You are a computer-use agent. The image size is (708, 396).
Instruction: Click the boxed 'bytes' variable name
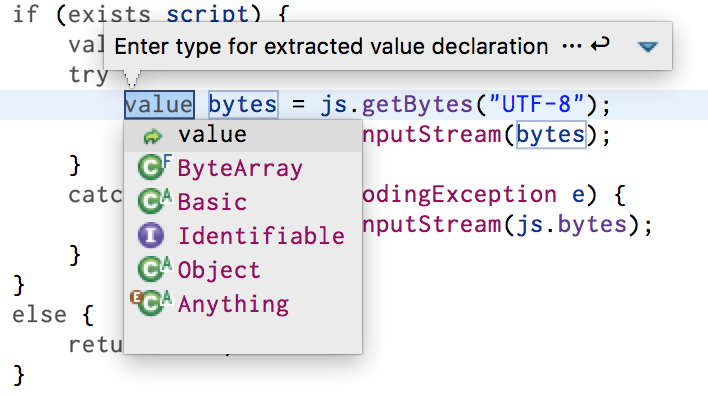pyautogui.click(x=243, y=105)
